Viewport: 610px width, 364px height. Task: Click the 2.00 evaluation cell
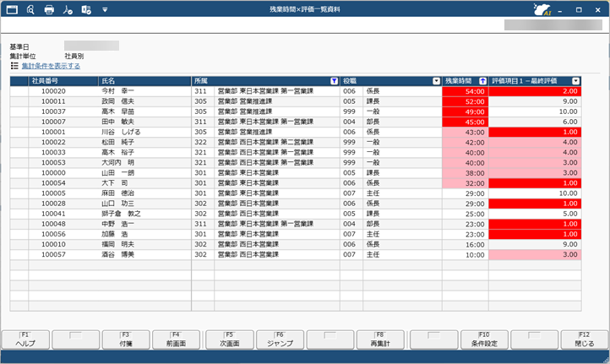click(x=535, y=91)
